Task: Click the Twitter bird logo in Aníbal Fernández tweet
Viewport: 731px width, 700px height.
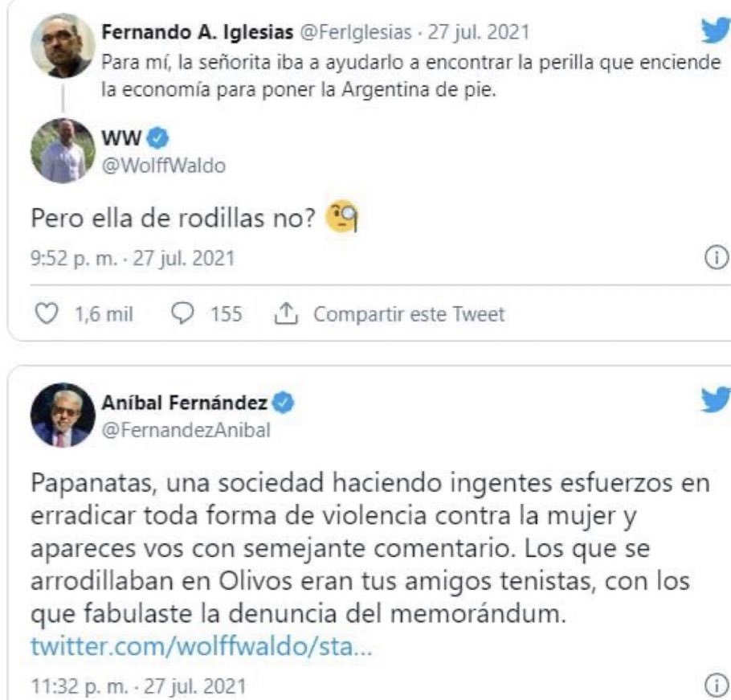Action: click(717, 399)
